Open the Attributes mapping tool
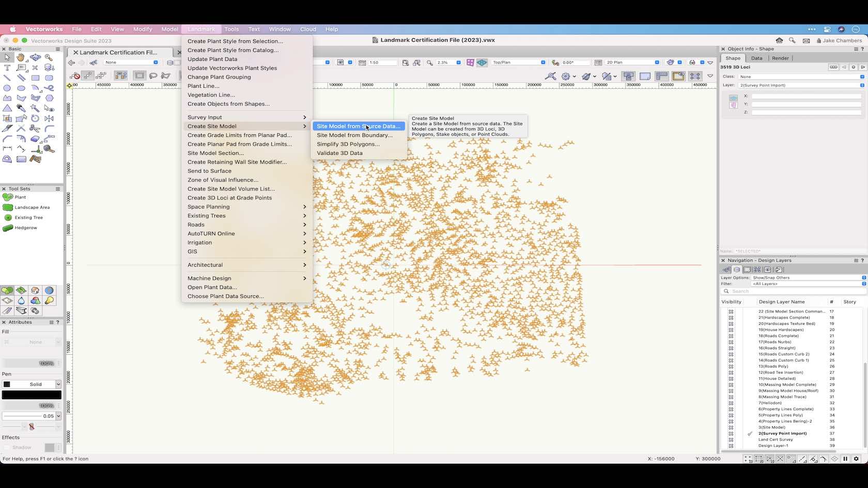 coord(32,426)
